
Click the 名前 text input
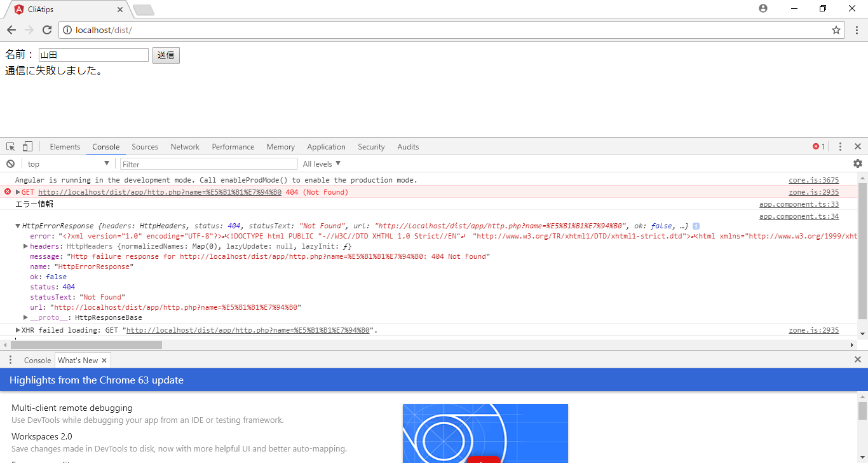pos(93,55)
